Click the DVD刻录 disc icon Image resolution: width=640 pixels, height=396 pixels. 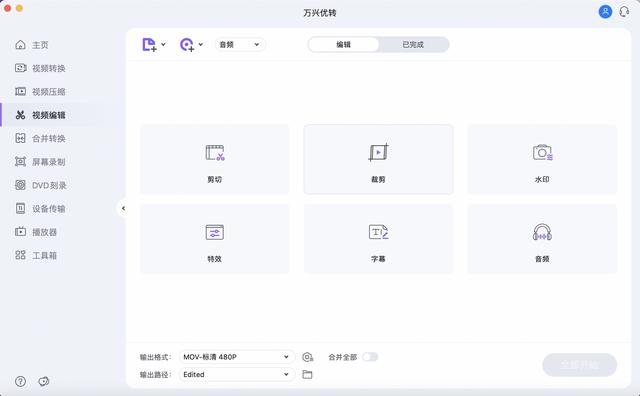click(x=20, y=185)
